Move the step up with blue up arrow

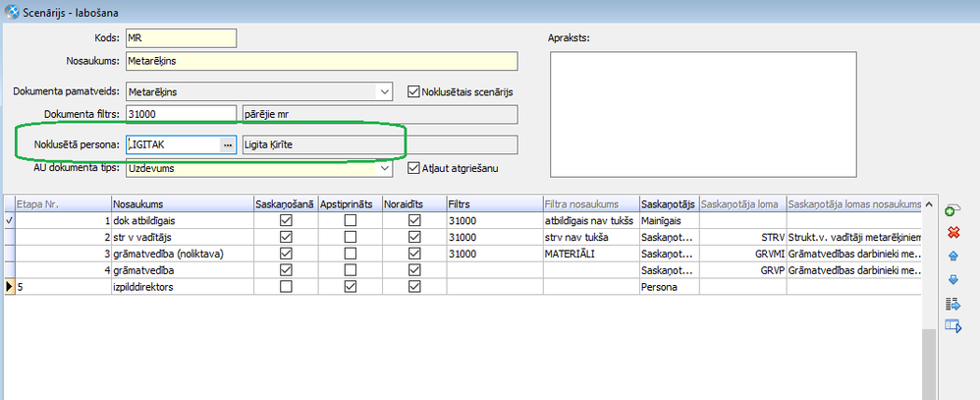click(952, 256)
